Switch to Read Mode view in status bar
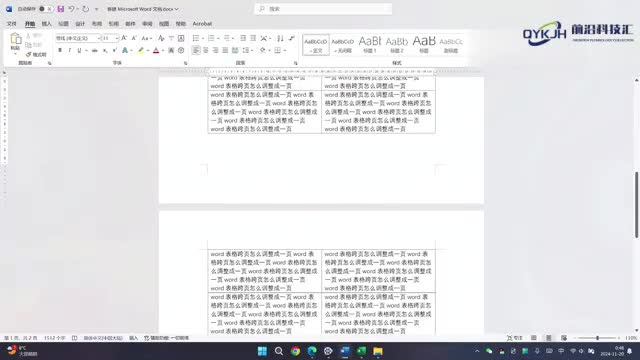 [533, 338]
